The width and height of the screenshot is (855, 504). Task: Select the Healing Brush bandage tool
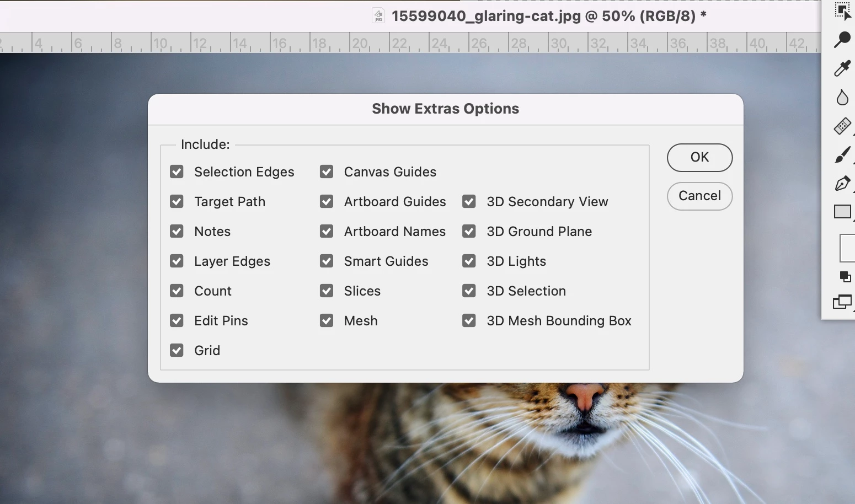pos(842,126)
